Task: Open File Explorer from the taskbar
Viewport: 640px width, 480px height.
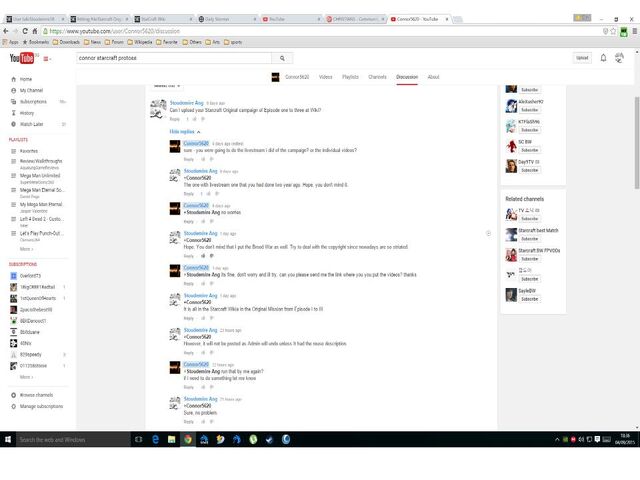Action: (x=171, y=439)
